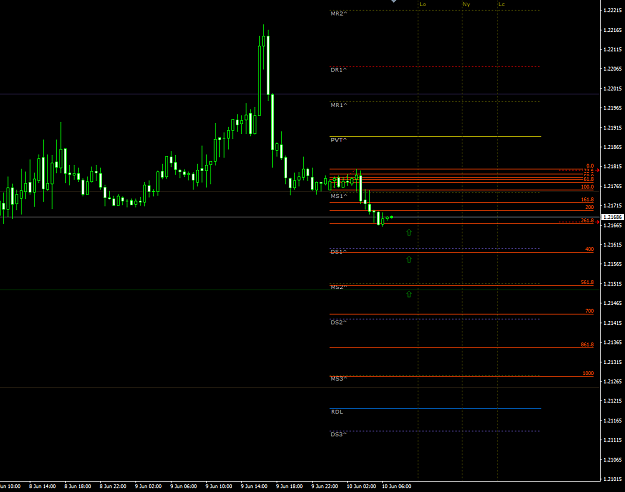Select the 1000 level orange Fibonacci line
625x492 pixels.
click(462, 376)
